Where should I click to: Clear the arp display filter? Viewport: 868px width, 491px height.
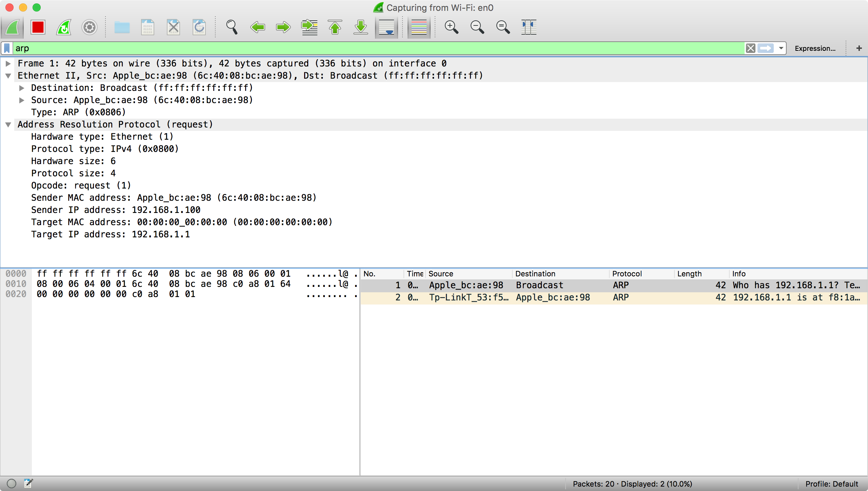click(750, 48)
